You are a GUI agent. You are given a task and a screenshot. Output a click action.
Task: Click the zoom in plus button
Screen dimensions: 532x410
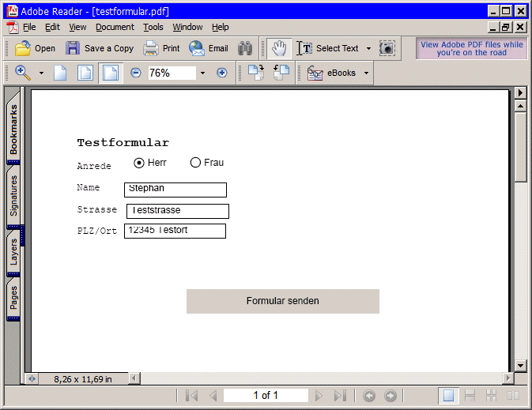click(x=222, y=73)
